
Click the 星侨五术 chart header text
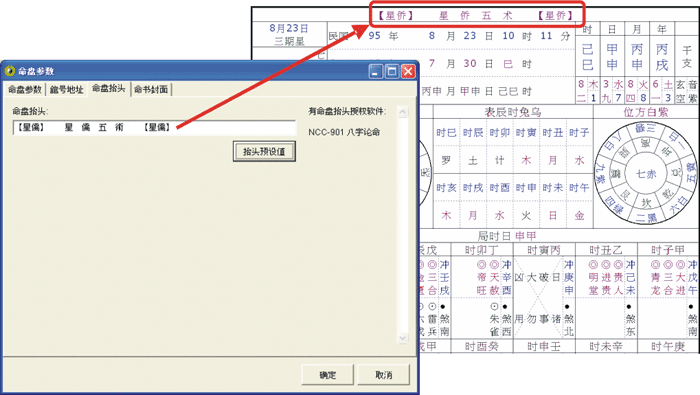(x=475, y=16)
